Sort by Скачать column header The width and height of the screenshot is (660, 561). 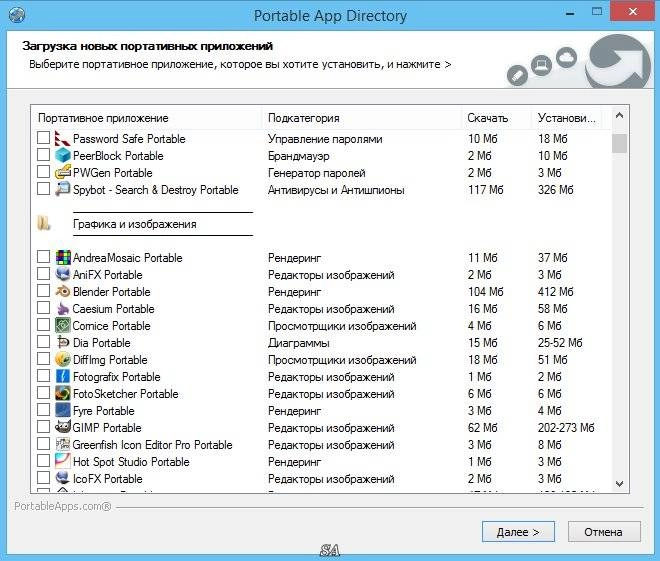point(496,118)
